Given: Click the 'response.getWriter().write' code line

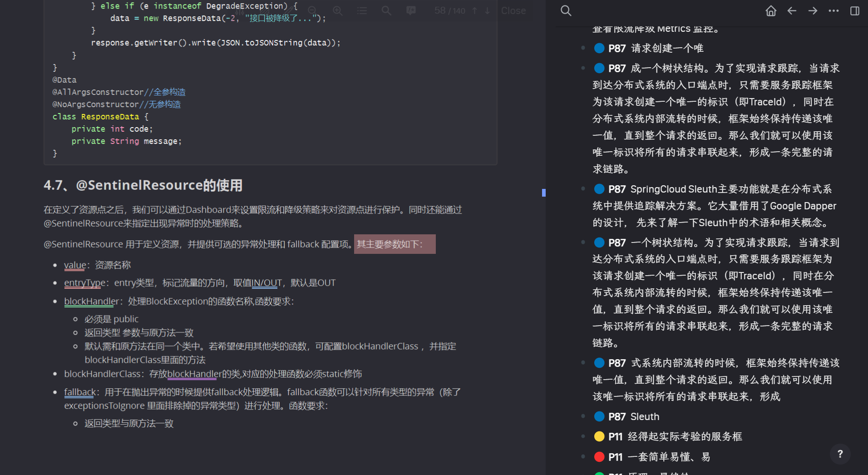Looking at the screenshot, I should pos(215,43).
